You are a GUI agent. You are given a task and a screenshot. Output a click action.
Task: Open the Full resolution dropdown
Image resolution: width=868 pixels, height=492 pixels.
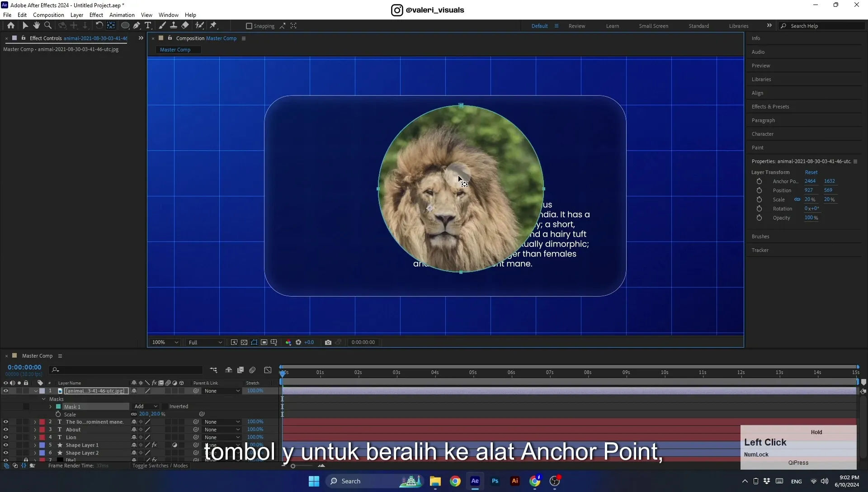205,342
